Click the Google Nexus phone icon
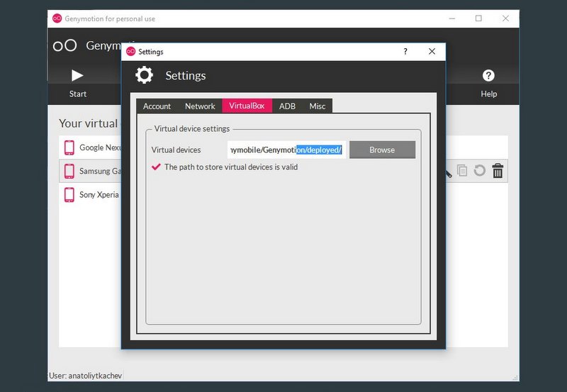Screen dimensions: 567x392 tap(69, 147)
